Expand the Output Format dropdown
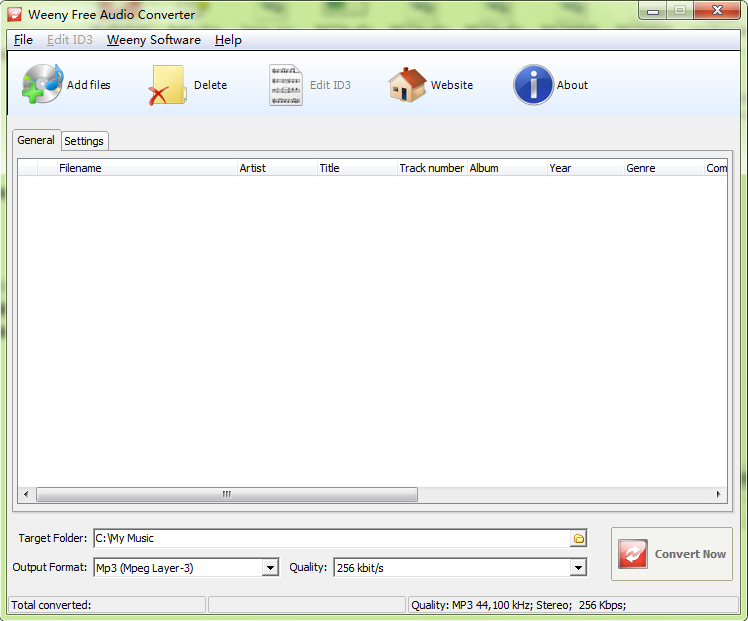The height and width of the screenshot is (621, 748). coord(270,568)
